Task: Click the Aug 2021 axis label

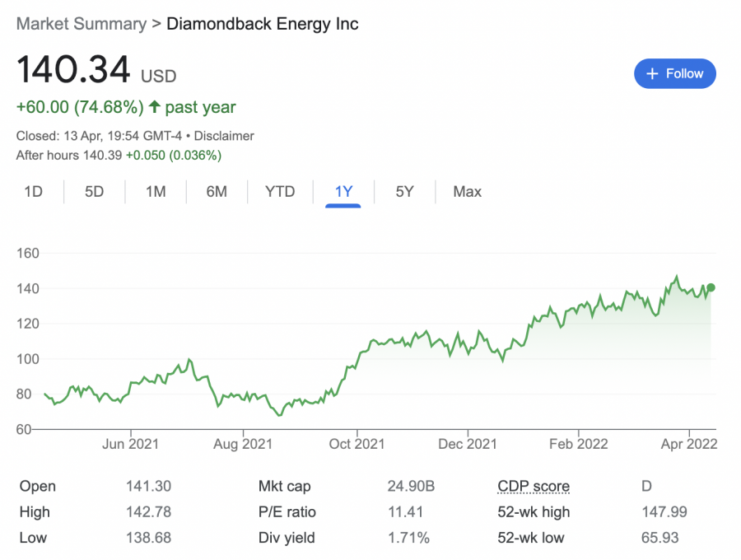Action: coord(243,444)
